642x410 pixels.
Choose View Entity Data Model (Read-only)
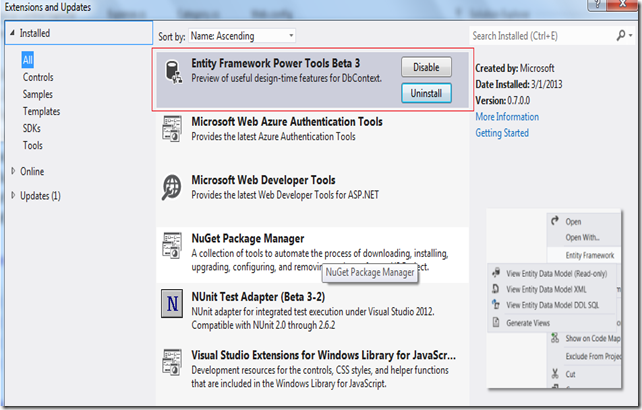tap(556, 274)
